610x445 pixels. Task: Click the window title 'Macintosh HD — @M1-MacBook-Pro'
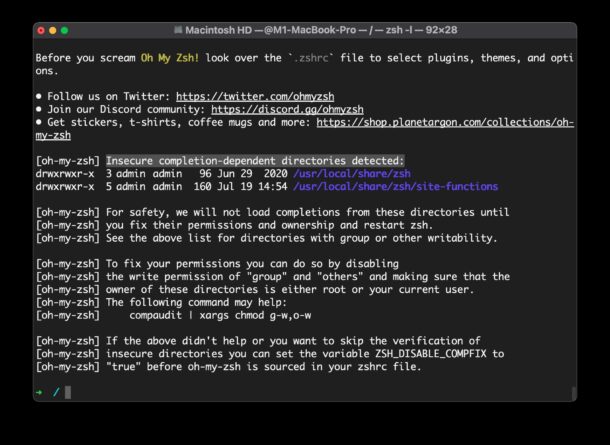(270, 30)
